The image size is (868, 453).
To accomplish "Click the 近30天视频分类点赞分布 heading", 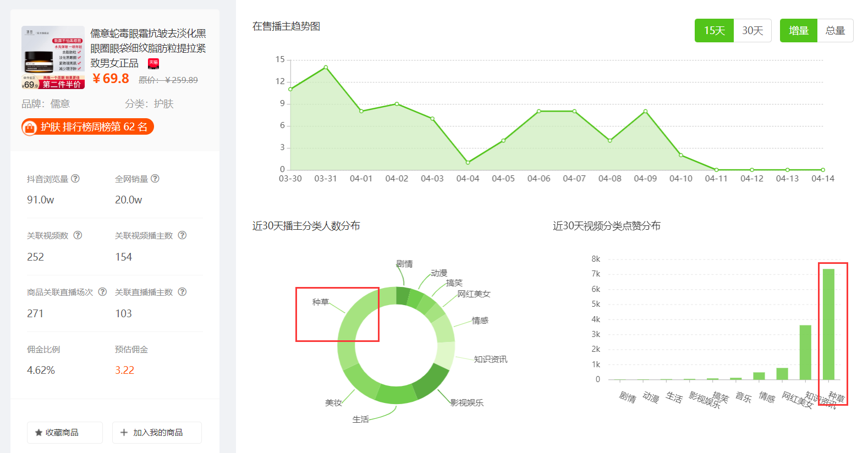I will [x=607, y=225].
